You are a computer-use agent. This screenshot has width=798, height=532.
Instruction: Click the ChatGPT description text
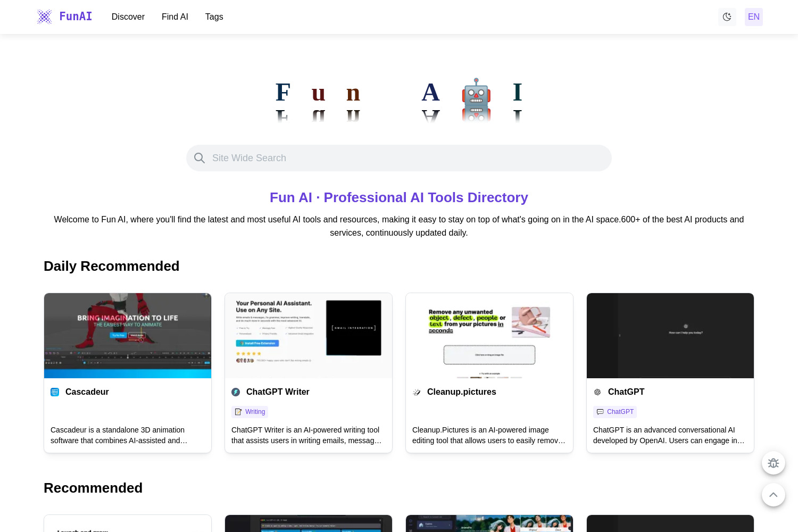(669, 435)
